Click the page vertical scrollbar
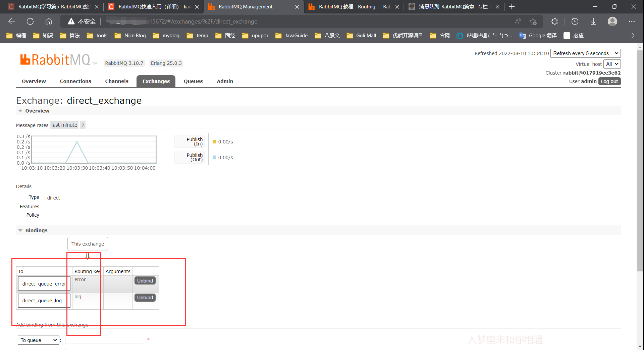 click(640, 161)
